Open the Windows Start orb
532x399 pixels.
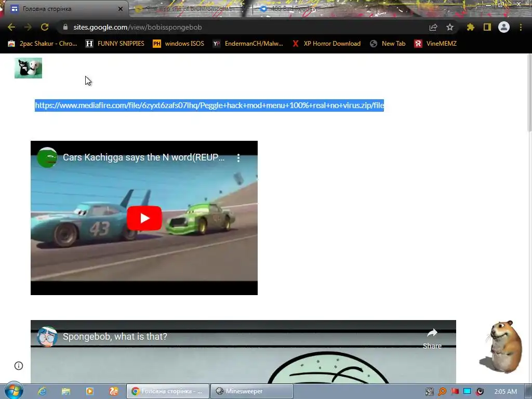[x=14, y=391]
